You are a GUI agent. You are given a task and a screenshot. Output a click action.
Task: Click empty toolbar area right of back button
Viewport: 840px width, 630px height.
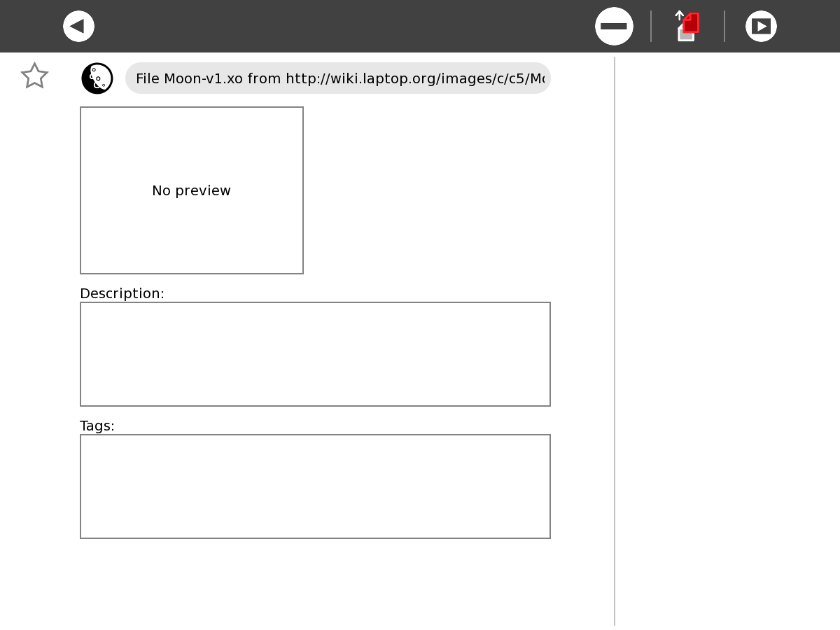coord(336,27)
